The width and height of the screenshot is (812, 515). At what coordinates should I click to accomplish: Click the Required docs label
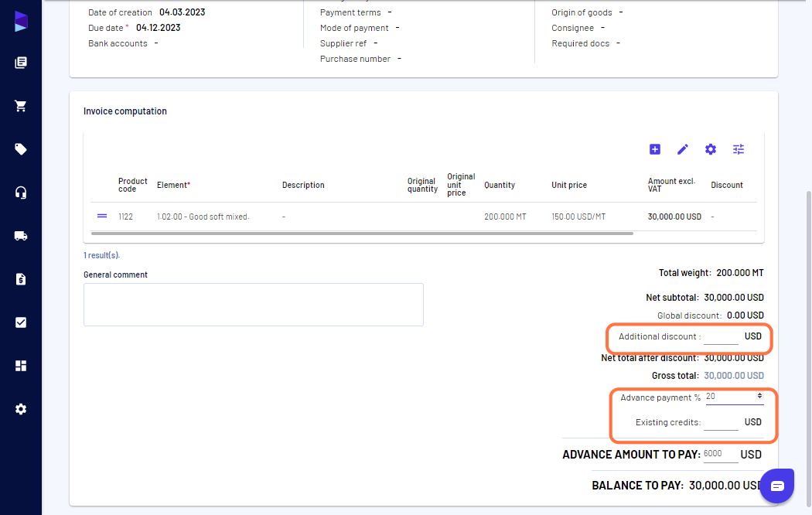pyautogui.click(x=580, y=43)
